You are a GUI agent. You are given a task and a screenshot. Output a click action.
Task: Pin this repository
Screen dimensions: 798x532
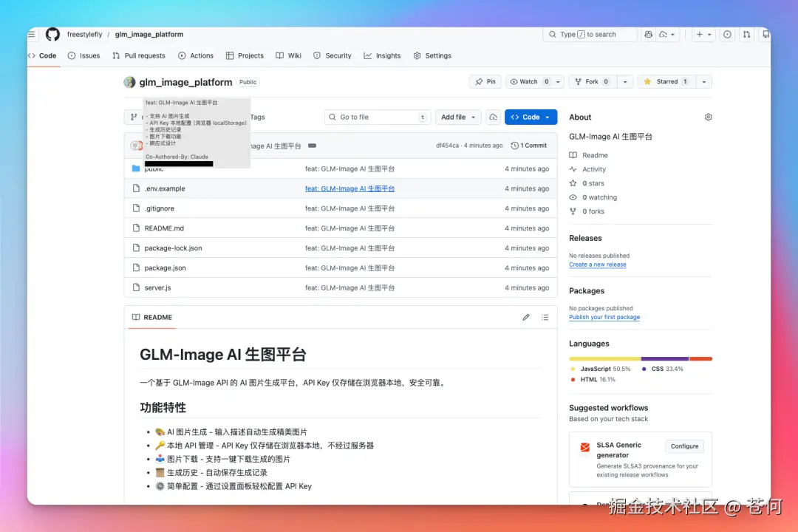485,81
